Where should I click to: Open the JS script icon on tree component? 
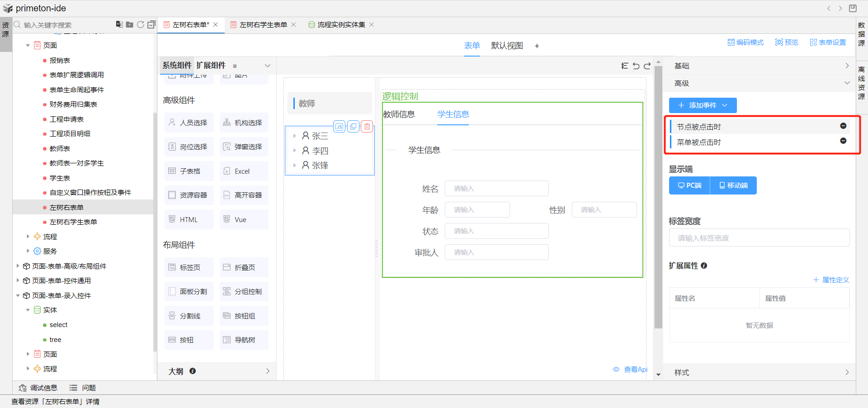click(x=339, y=127)
